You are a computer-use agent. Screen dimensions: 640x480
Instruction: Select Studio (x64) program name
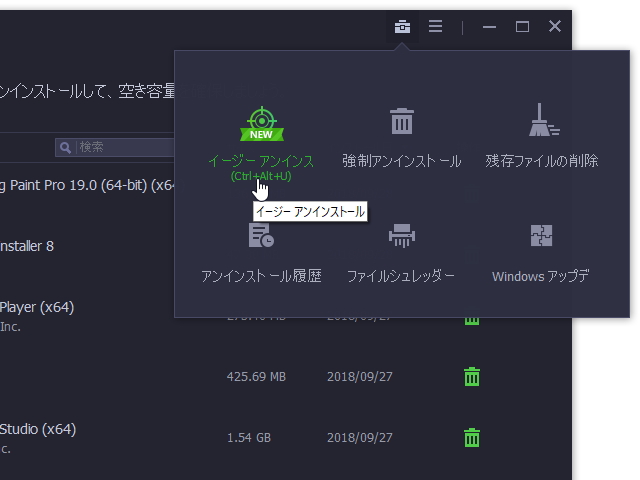(38, 429)
